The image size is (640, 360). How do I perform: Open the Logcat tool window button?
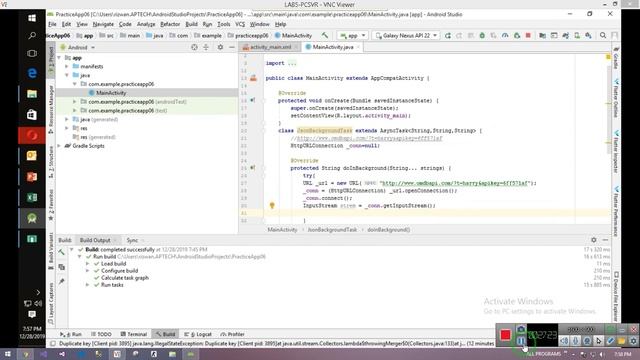point(198,334)
